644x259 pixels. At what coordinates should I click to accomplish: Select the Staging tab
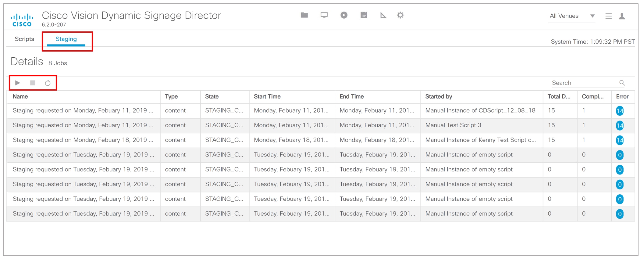click(66, 39)
